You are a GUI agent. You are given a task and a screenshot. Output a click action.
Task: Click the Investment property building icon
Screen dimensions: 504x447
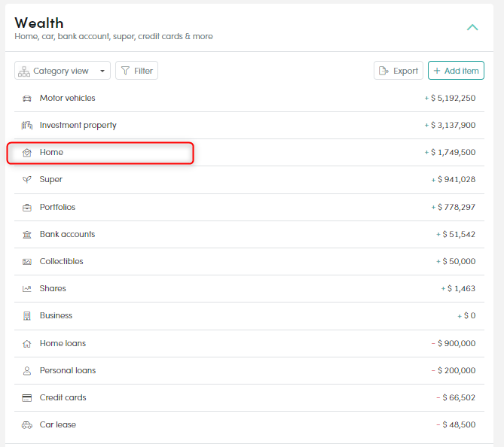[27, 126]
